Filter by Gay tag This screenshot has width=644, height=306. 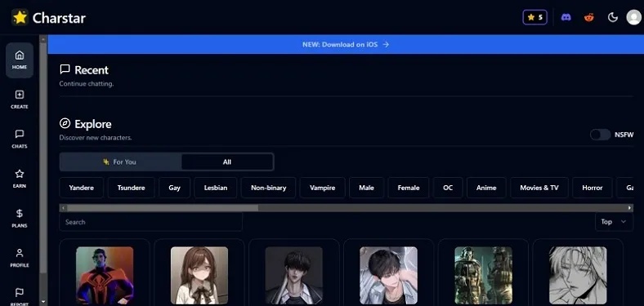click(175, 188)
